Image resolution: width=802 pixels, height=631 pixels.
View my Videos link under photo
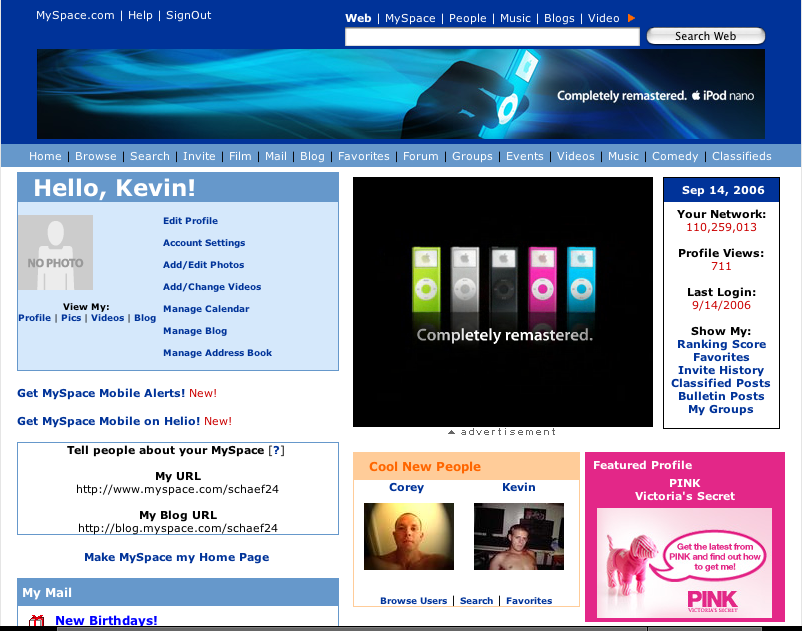107,318
